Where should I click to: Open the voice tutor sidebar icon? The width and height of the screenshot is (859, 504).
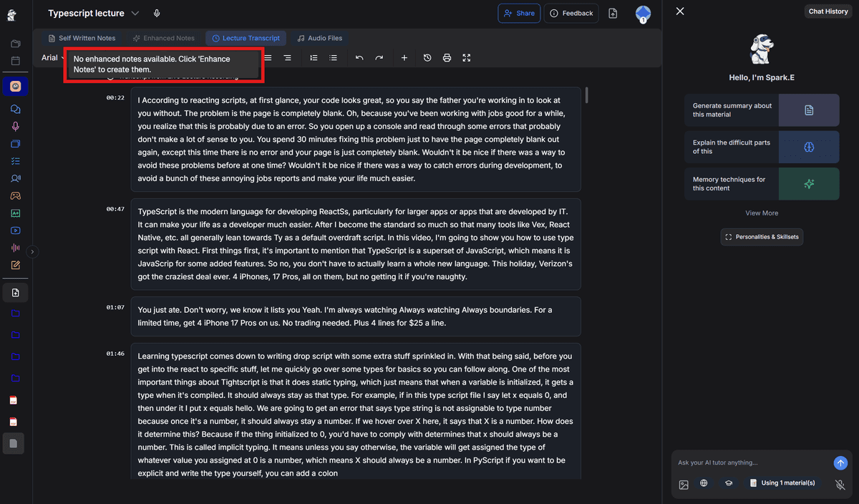15,178
